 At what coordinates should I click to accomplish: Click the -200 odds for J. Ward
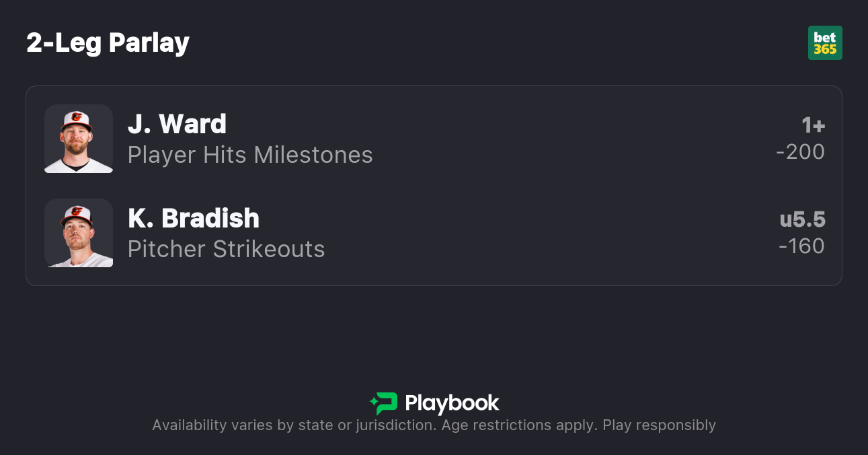click(800, 152)
